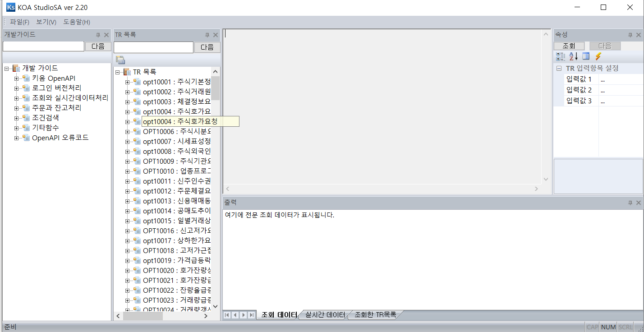Click the previous-tab arrow in output tabs

235,315
